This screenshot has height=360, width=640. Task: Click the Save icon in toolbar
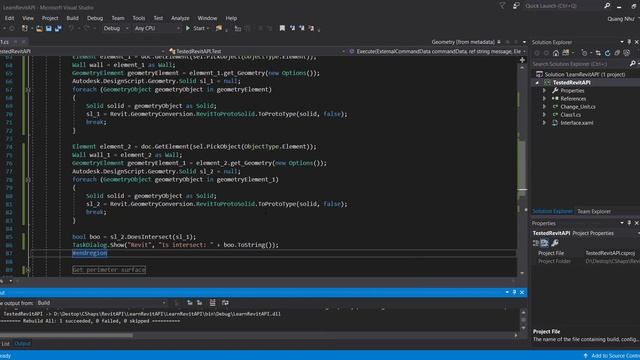(x=49, y=29)
